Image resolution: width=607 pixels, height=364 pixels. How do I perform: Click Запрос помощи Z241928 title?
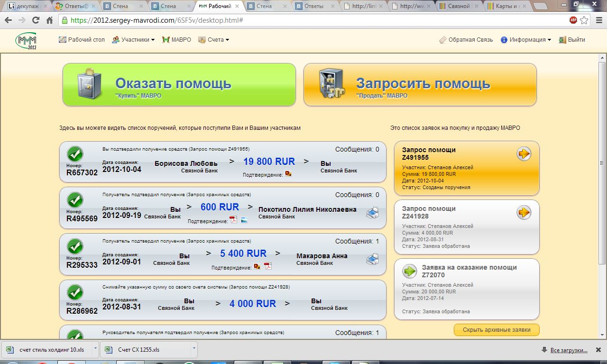pyautogui.click(x=429, y=212)
